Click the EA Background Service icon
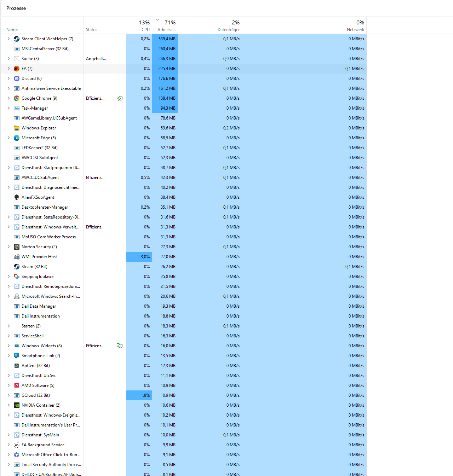The width and height of the screenshot is (453, 476). 17,445
